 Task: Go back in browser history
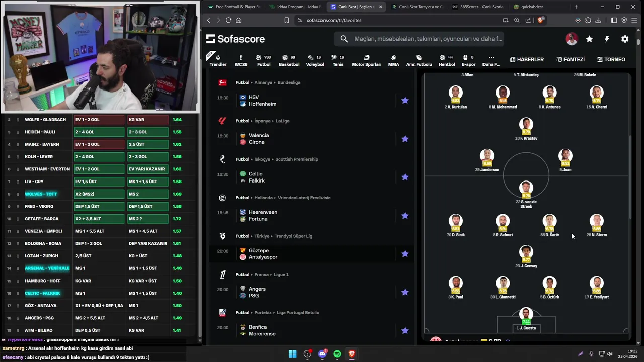tap(209, 20)
